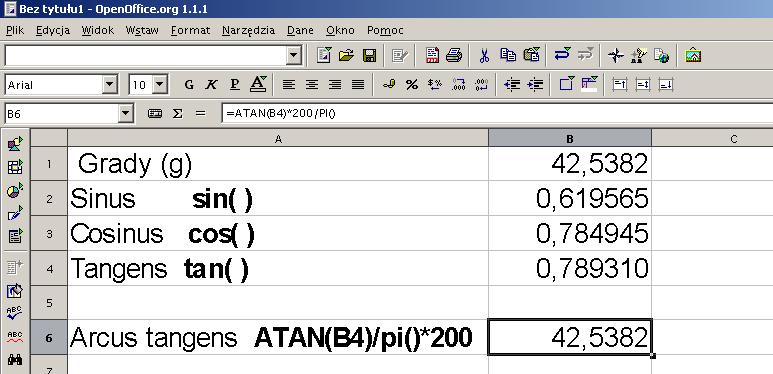This screenshot has height=374, width=773.
Task: Cut selection with the scissors icon
Action: pyautogui.click(x=484, y=55)
